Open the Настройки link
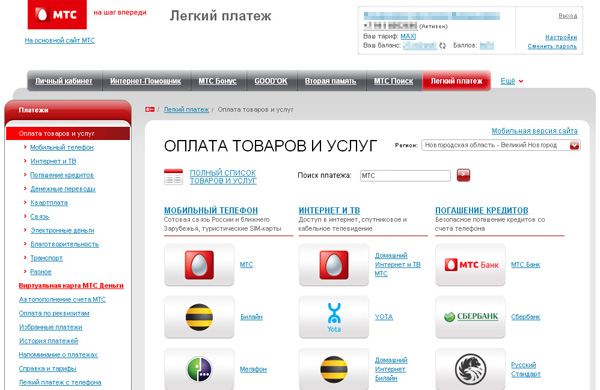The width and height of the screenshot is (600, 390). [x=561, y=37]
